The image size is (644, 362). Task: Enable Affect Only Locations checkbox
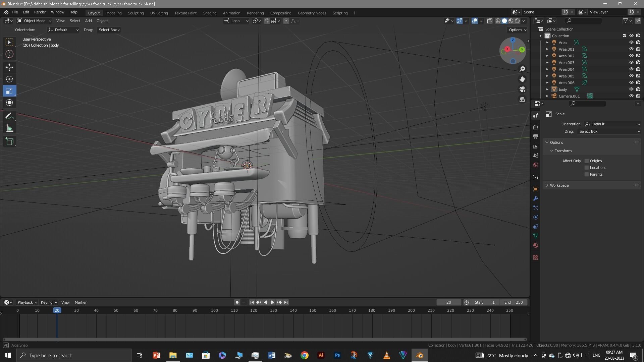587,168
